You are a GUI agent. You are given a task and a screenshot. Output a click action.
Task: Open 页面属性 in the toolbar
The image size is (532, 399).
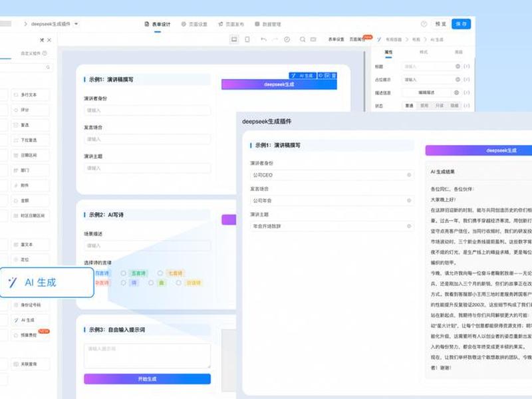[x=357, y=39]
